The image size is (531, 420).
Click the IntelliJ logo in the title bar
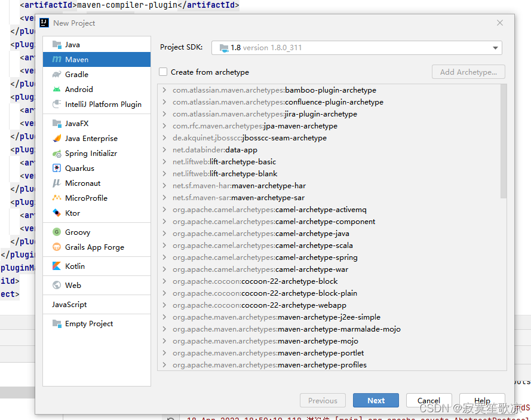44,23
